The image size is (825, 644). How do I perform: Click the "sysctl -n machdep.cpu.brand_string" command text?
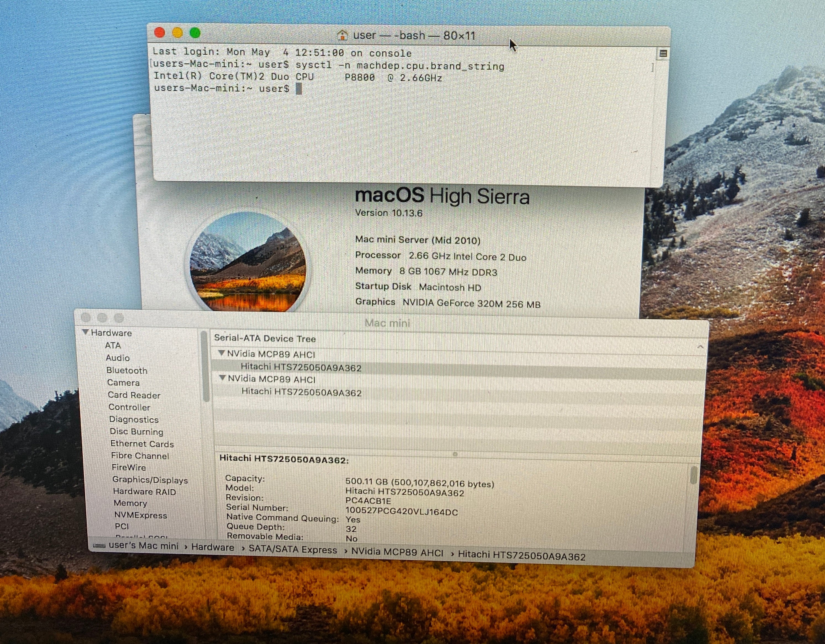point(400,66)
